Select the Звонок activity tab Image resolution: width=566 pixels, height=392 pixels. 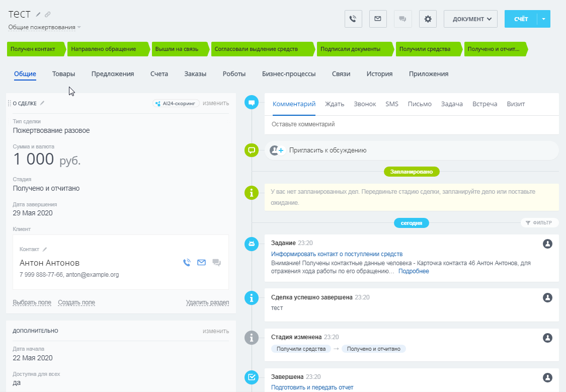(365, 104)
